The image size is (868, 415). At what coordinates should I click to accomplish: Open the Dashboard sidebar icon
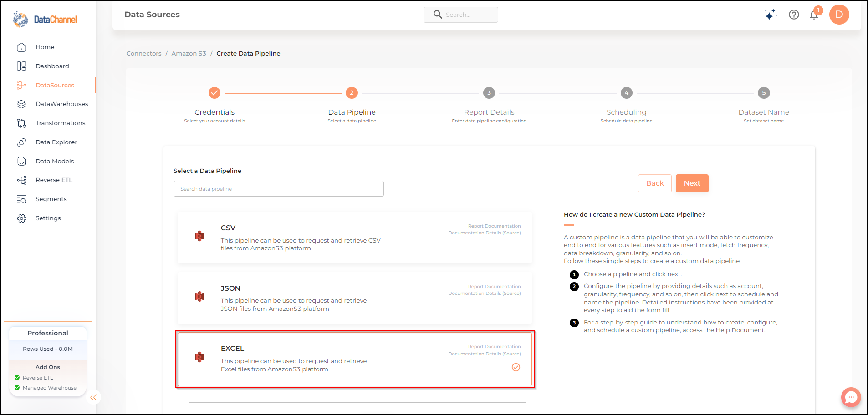pyautogui.click(x=21, y=66)
